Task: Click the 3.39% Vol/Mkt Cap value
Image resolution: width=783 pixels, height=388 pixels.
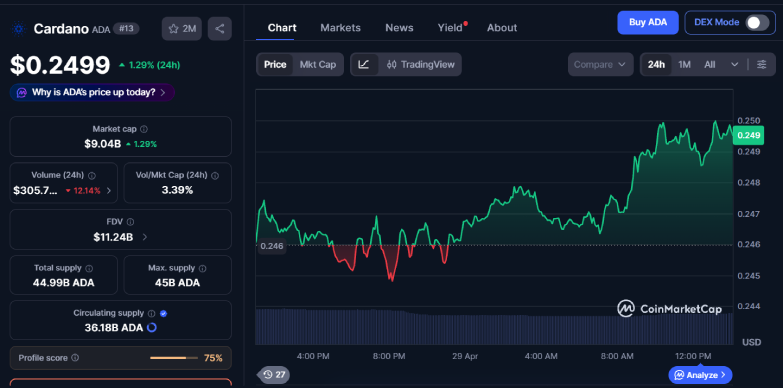Action: (177, 190)
